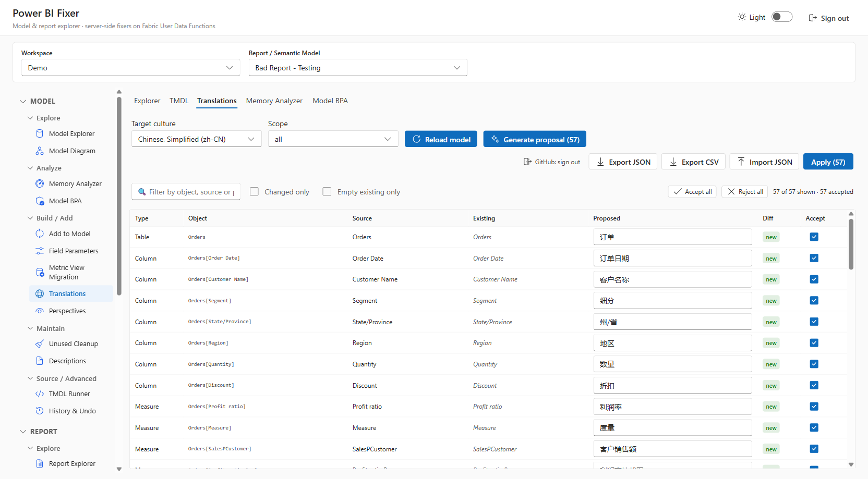Image resolution: width=868 pixels, height=479 pixels.
Task: Click the Memory Analyzer sidebar icon
Action: [x=40, y=183]
